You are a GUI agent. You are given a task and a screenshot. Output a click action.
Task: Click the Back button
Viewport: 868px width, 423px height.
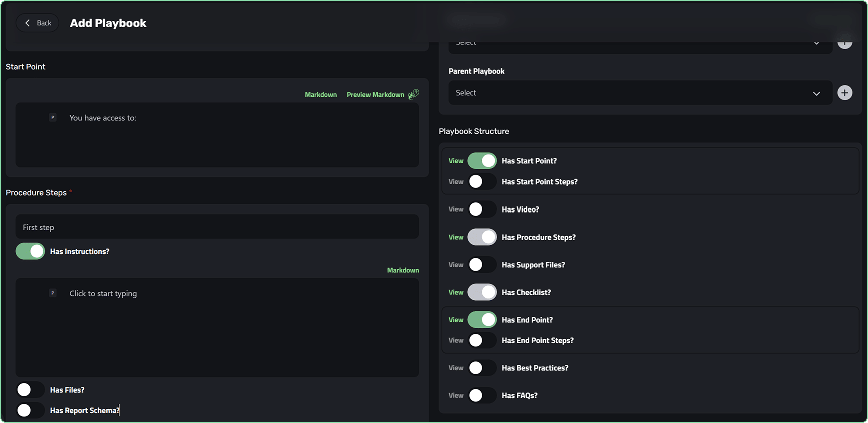click(37, 22)
